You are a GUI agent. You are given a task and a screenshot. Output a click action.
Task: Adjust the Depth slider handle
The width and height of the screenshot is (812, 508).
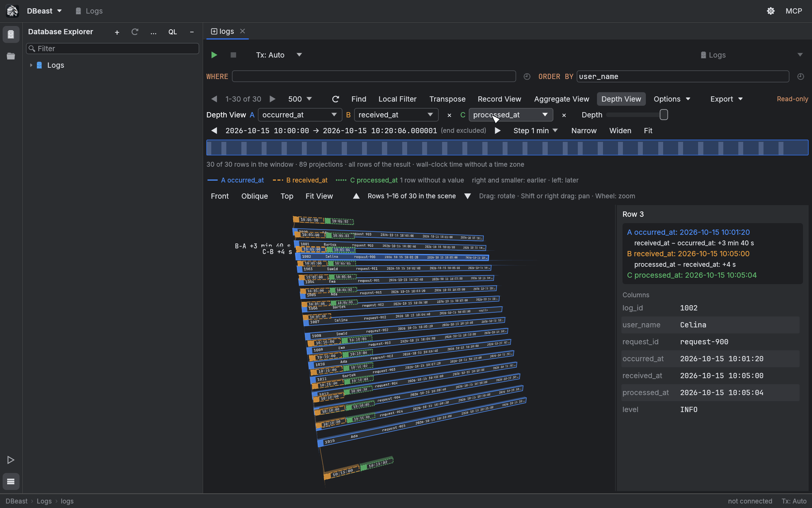pos(664,115)
